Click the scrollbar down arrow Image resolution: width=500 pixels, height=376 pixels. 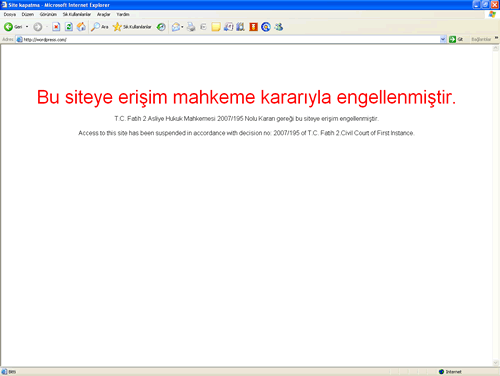click(496, 363)
